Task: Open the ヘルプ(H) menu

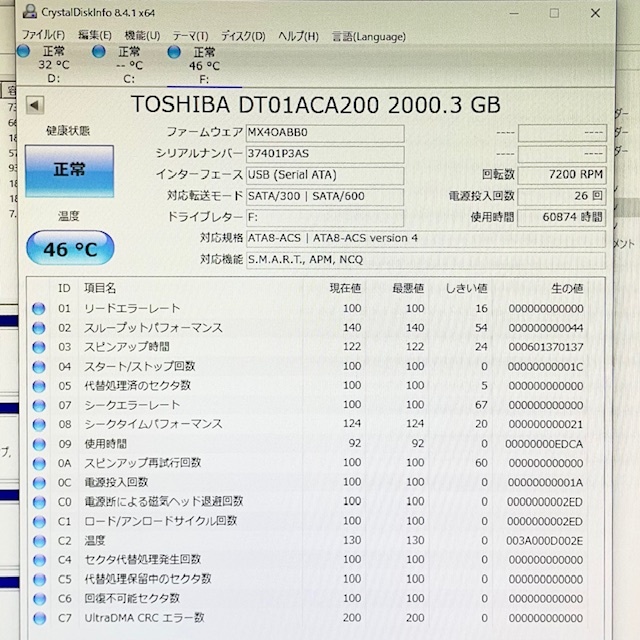Action: [x=298, y=36]
